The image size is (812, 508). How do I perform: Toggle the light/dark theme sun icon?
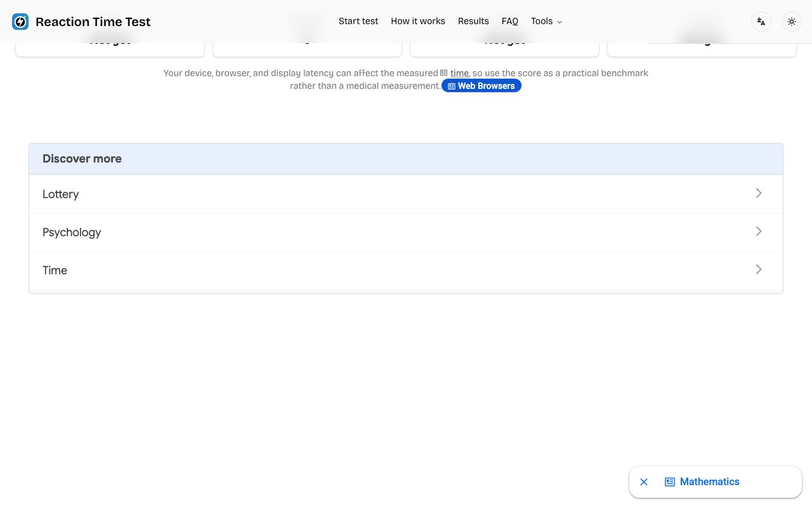792,22
